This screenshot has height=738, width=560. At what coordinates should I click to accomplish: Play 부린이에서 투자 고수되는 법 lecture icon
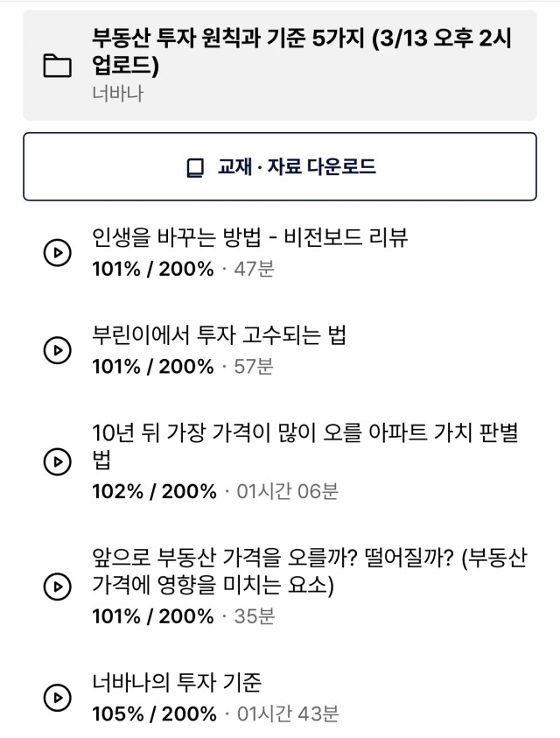57,350
